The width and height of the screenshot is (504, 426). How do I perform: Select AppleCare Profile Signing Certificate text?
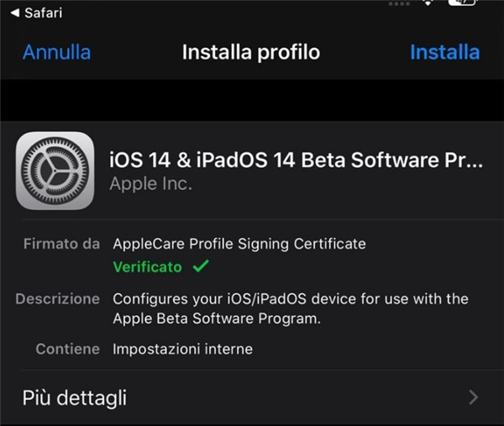[239, 245]
